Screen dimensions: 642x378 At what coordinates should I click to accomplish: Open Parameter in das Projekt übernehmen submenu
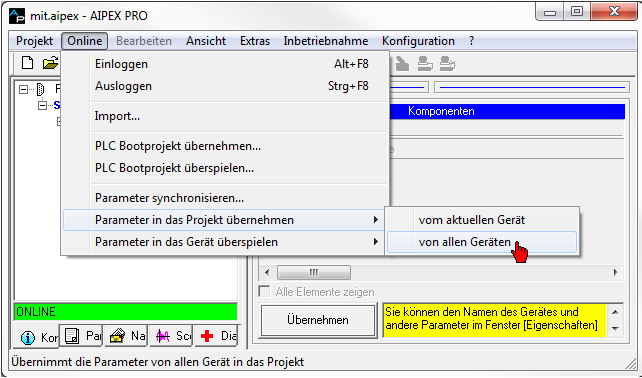225,220
